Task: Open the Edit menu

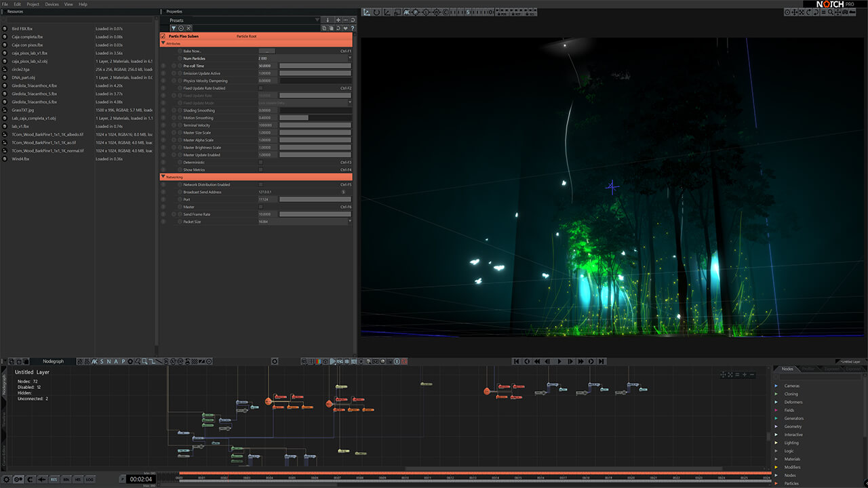Action: (x=18, y=4)
